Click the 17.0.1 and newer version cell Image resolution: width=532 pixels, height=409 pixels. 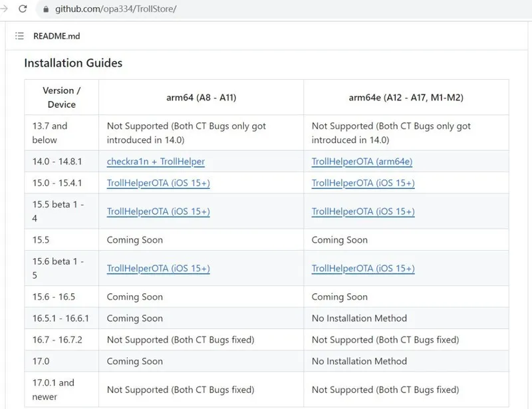click(53, 390)
